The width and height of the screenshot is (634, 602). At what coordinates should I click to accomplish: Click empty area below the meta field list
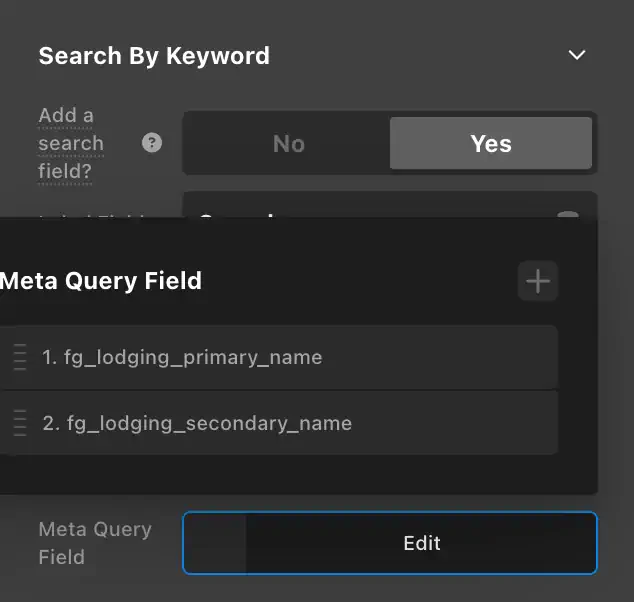pos(279,474)
